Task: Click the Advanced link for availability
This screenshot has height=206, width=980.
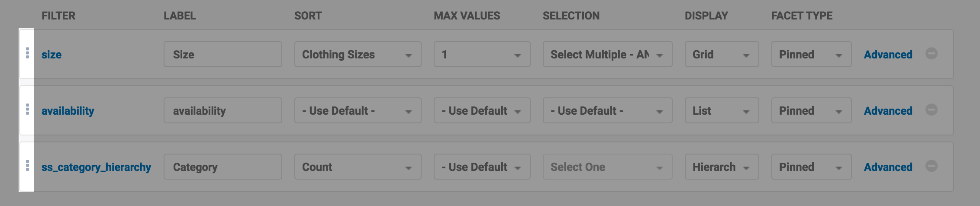Action: tap(888, 111)
